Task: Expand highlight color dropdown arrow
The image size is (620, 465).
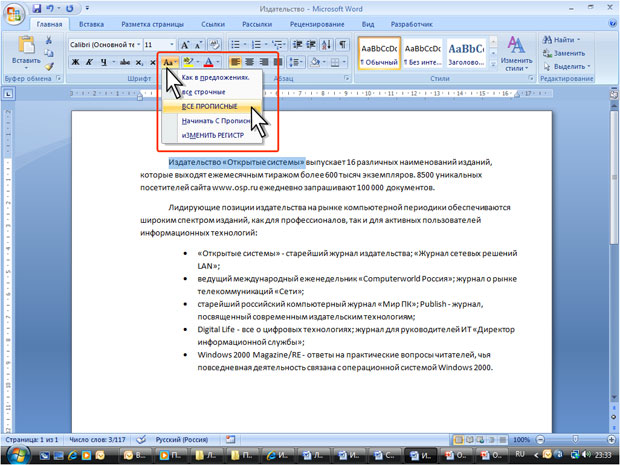Action: 198,62
